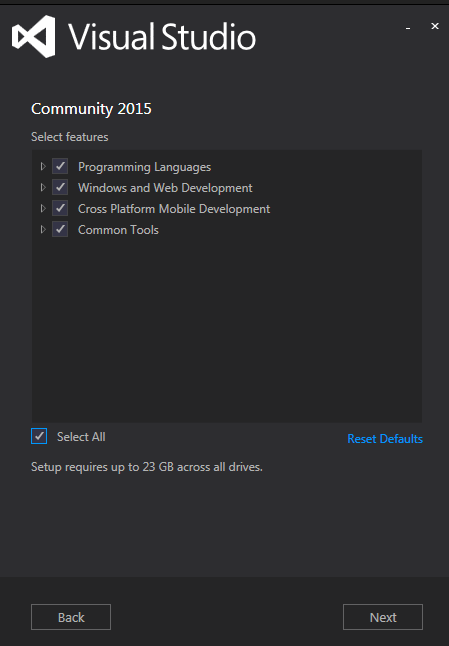Go back with the Back button
This screenshot has height=646, width=449.
click(x=71, y=617)
